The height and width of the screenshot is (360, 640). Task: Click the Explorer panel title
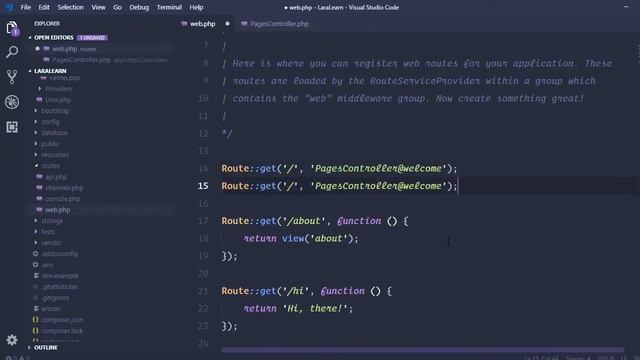coord(47,24)
